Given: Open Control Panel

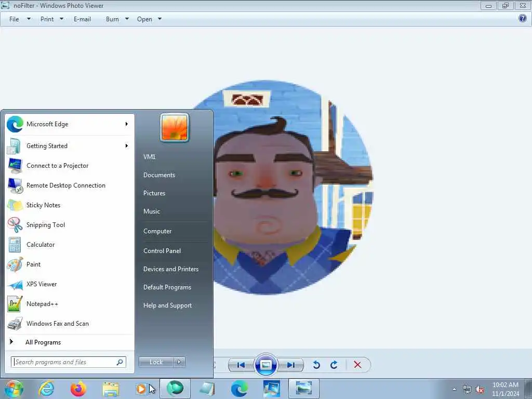Looking at the screenshot, I should coord(162,251).
